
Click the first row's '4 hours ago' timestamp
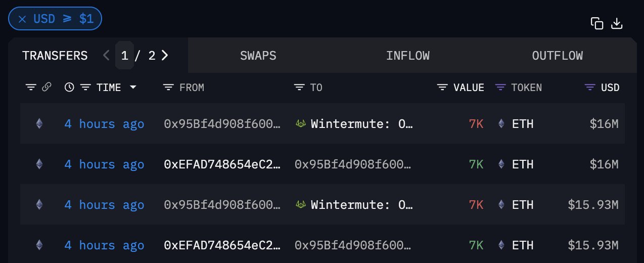point(104,124)
